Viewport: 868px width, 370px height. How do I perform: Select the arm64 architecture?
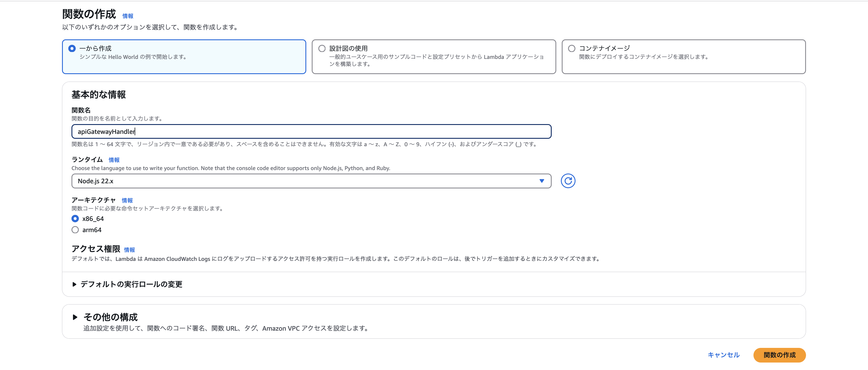75,230
